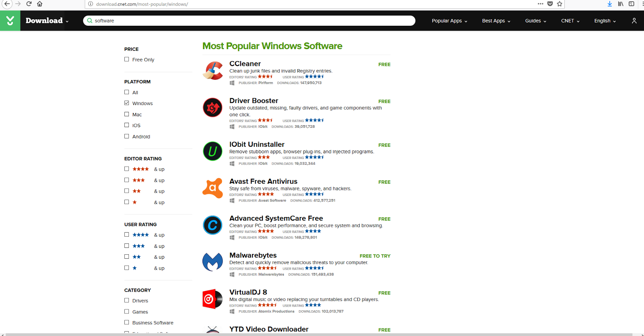This screenshot has width=644, height=336.
Task: Click the Pocket save icon
Action: coord(550,4)
